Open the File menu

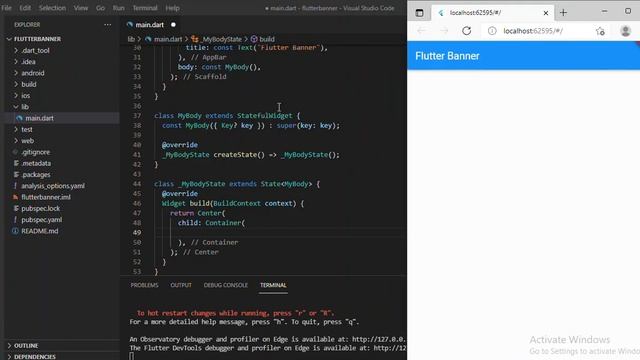(x=7, y=8)
